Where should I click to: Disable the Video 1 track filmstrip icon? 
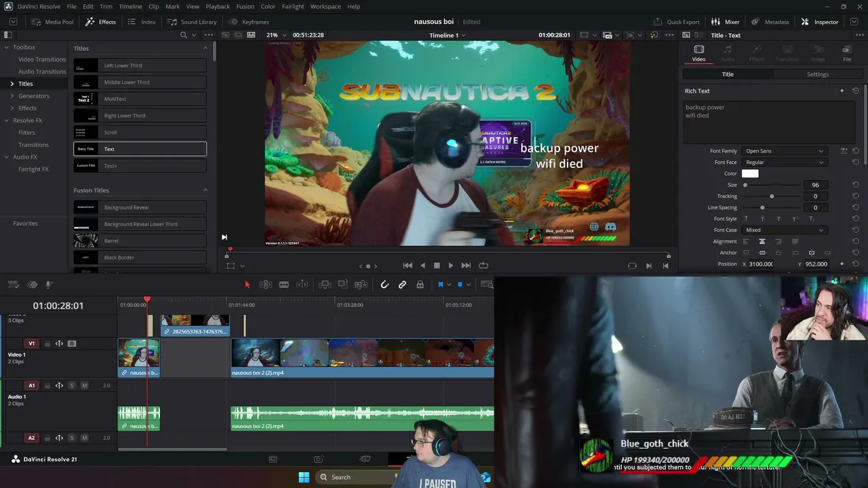click(72, 344)
